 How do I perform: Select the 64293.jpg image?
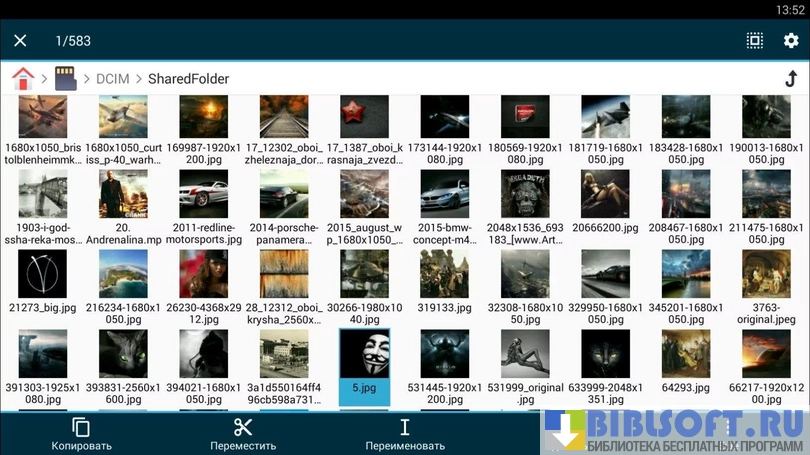[x=686, y=355]
